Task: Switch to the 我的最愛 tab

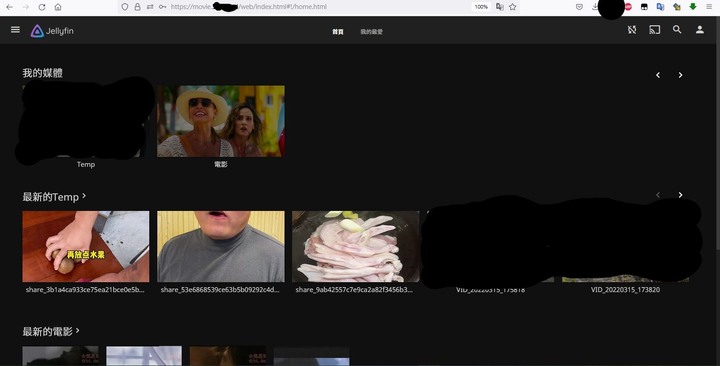Action: tap(371, 32)
